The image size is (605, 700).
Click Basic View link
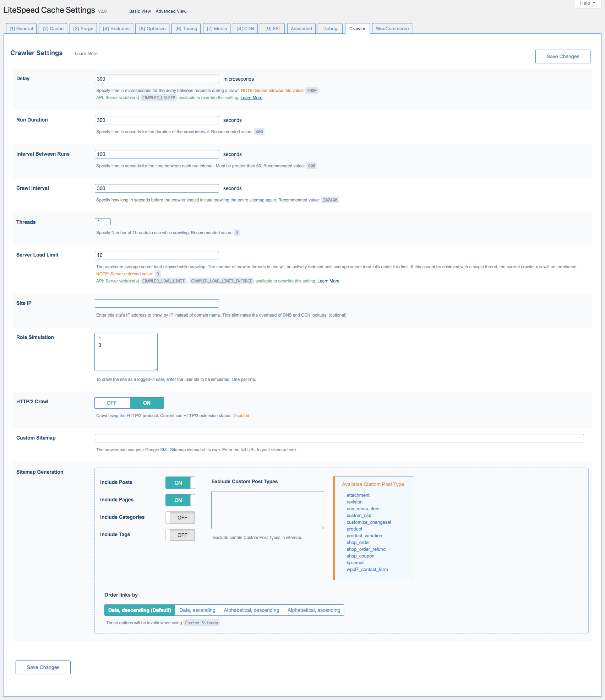coord(140,11)
